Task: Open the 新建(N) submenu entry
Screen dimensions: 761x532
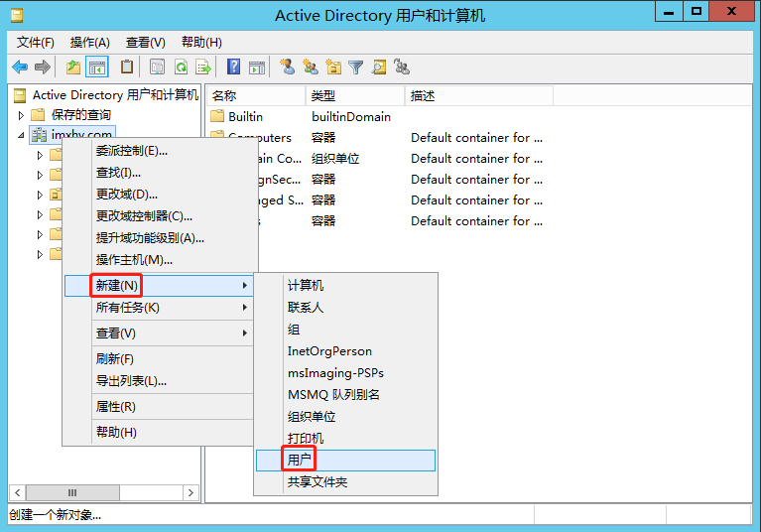Action: pyautogui.click(x=159, y=286)
